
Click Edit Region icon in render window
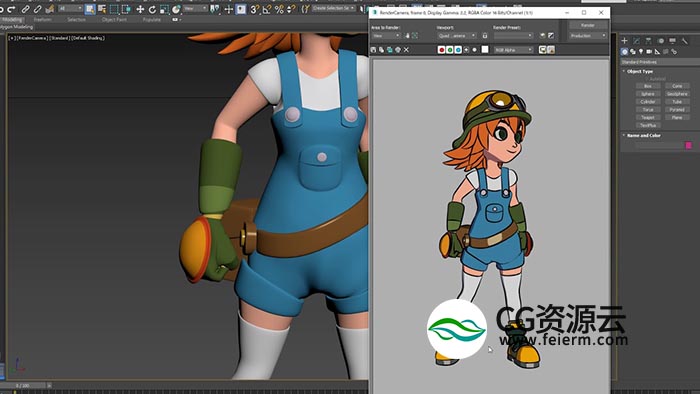tap(407, 36)
